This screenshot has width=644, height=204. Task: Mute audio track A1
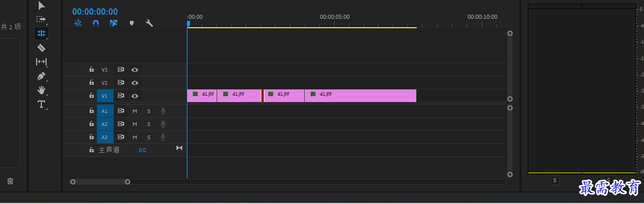click(x=135, y=111)
